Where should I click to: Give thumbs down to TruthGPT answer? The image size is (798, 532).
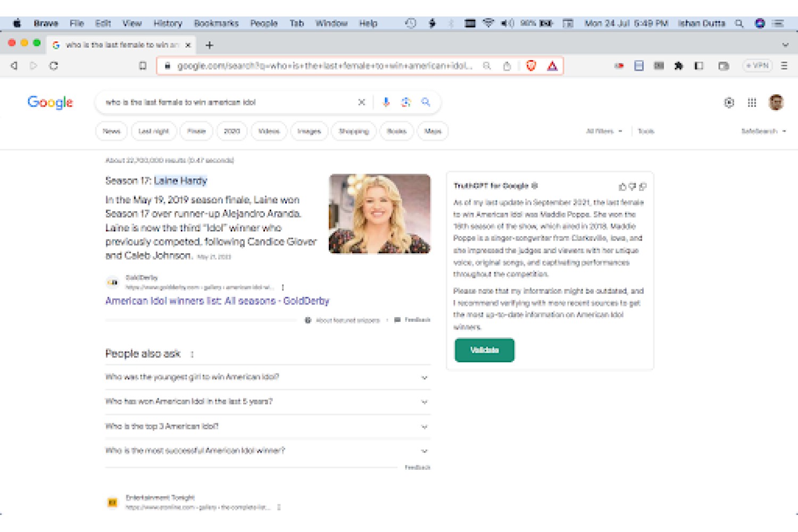pyautogui.click(x=632, y=187)
